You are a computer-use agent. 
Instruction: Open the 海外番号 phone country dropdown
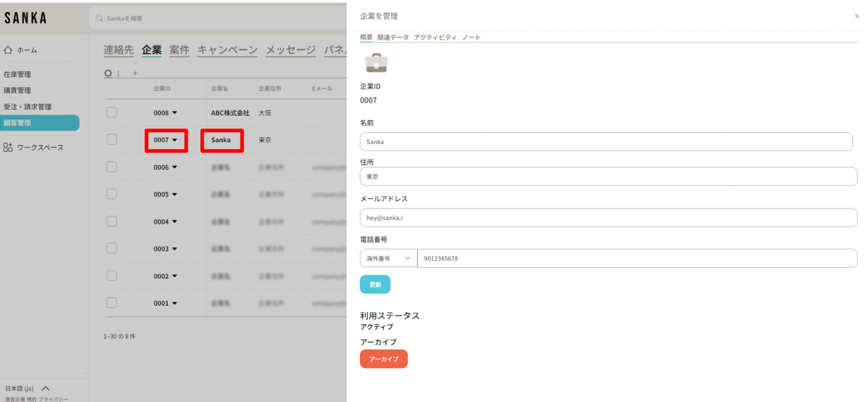pos(388,258)
